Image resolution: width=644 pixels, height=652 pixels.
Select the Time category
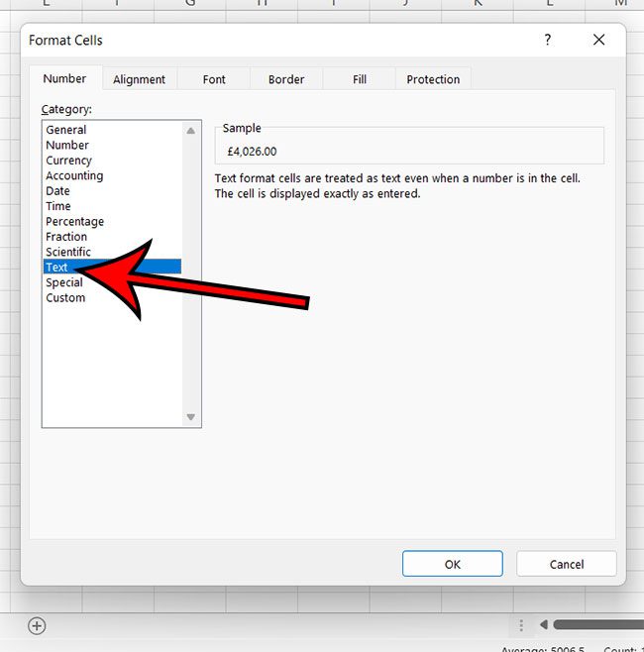click(58, 206)
